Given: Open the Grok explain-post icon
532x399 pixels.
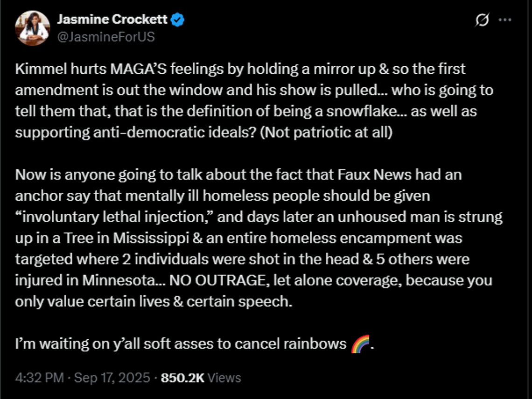Looking at the screenshot, I should point(482,20).
